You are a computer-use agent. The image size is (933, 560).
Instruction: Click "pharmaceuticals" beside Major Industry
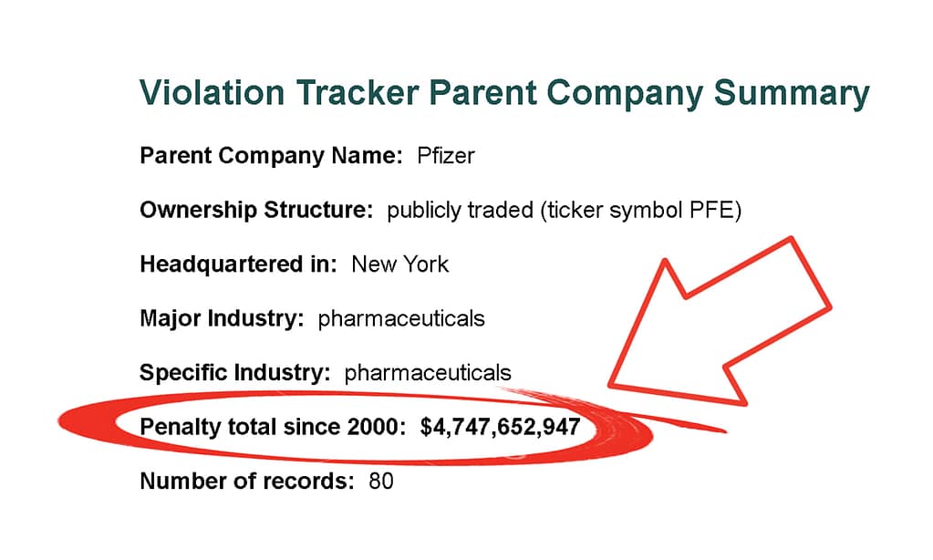tap(401, 319)
